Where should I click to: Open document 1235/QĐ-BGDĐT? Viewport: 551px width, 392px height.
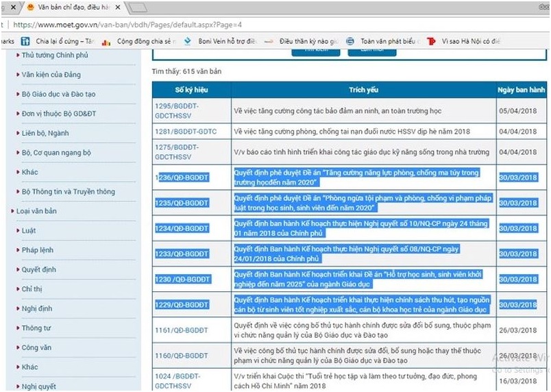(x=182, y=203)
